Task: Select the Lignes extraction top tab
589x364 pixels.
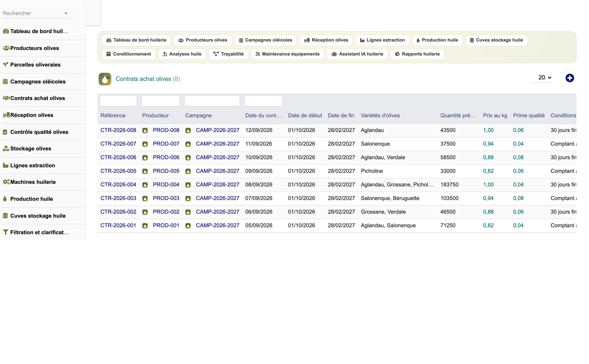Action: pos(382,40)
